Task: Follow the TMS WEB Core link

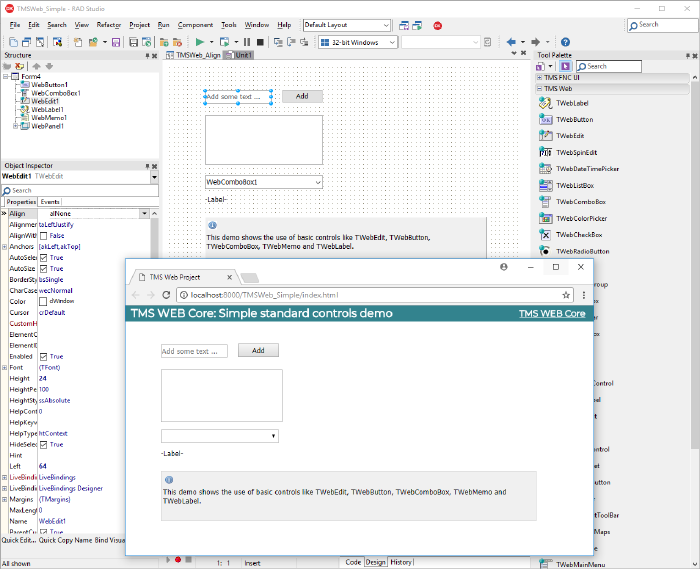Action: [x=552, y=314]
